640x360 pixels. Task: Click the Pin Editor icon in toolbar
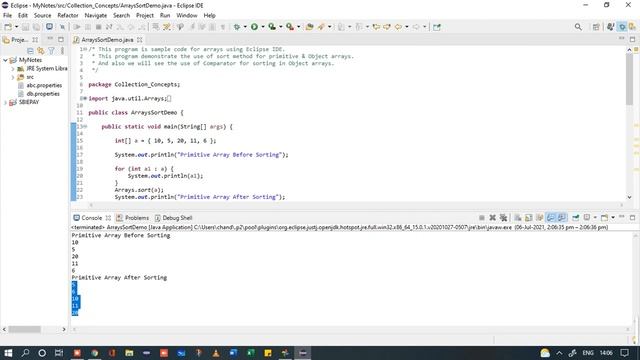(437, 27)
